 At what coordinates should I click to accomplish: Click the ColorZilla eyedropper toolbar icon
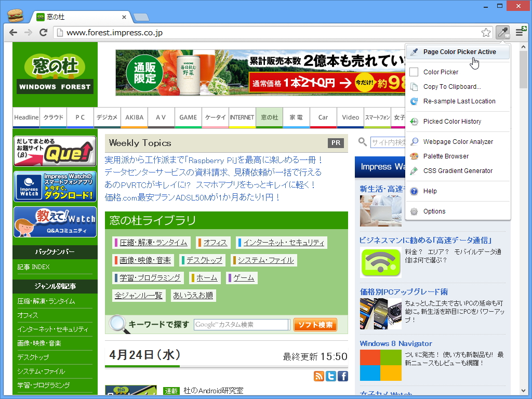[x=502, y=32]
